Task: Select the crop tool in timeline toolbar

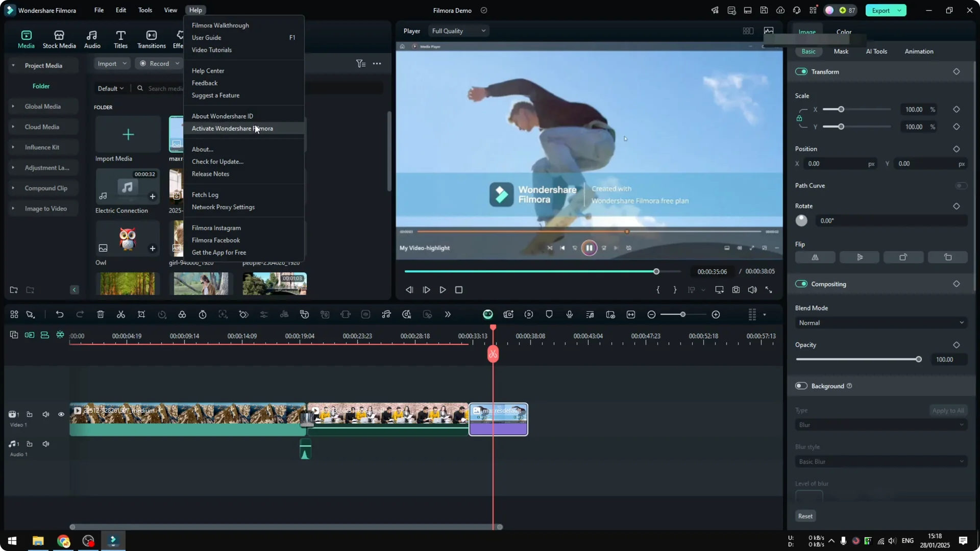Action: 141,314
